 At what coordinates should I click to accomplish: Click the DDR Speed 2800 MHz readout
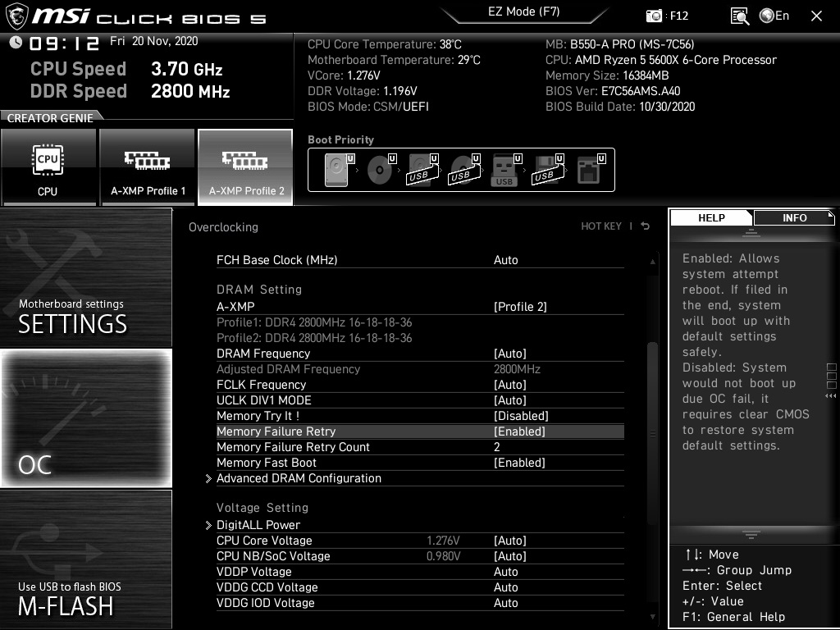coord(130,91)
